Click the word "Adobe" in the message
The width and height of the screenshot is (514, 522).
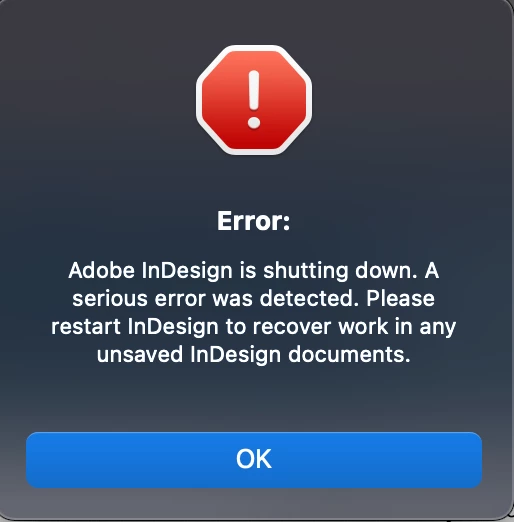[x=102, y=270]
